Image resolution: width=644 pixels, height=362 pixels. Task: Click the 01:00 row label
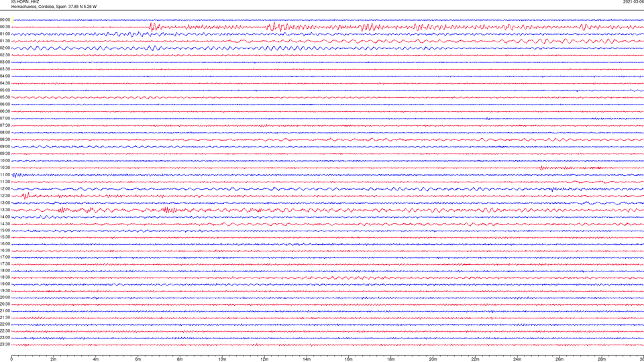point(5,34)
